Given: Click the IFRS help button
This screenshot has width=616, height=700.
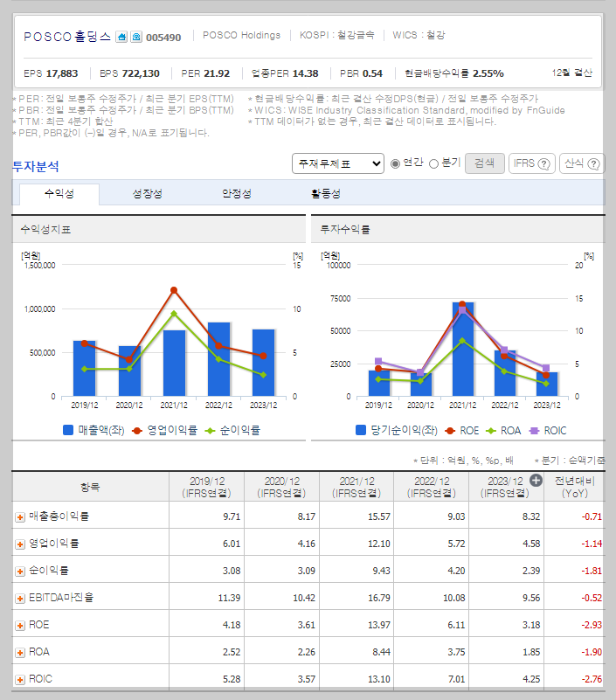Looking at the screenshot, I should 531,163.
